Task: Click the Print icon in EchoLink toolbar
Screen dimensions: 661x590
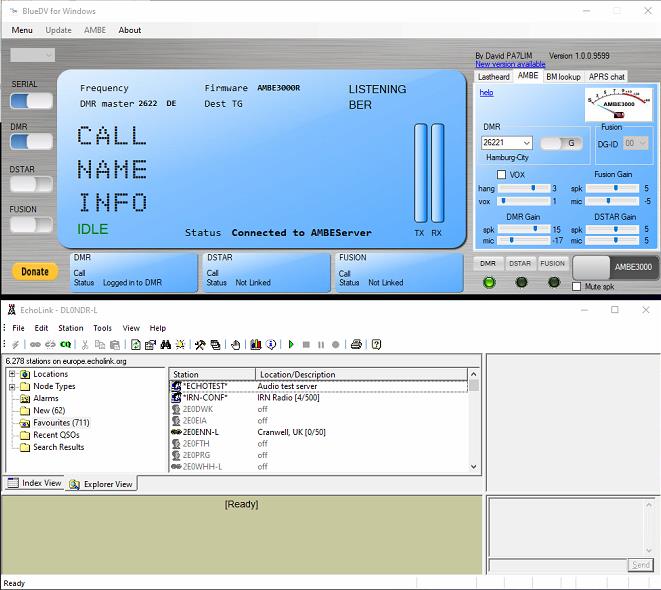Action: pyautogui.click(x=356, y=345)
